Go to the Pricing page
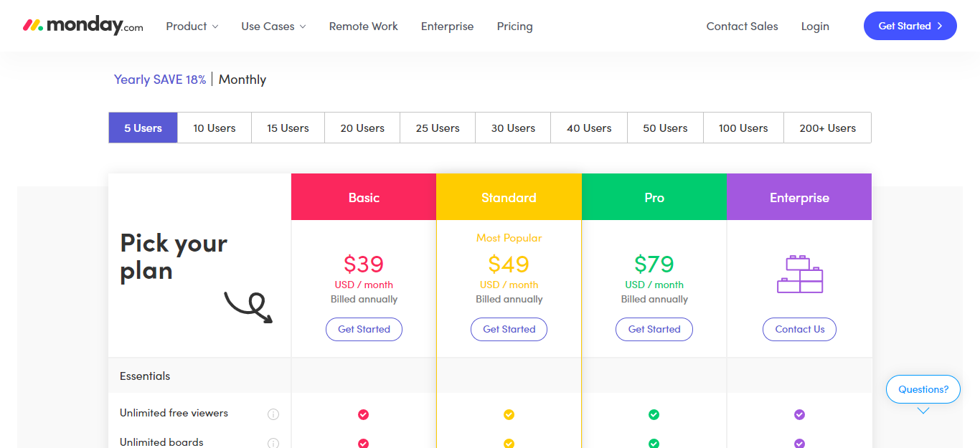 point(514,26)
